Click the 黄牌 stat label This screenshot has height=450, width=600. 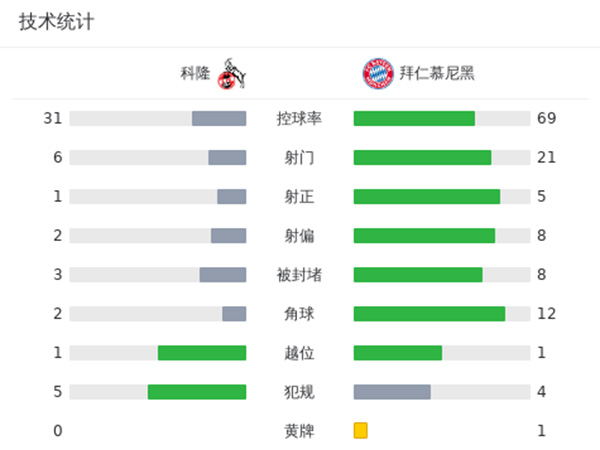[x=299, y=431]
